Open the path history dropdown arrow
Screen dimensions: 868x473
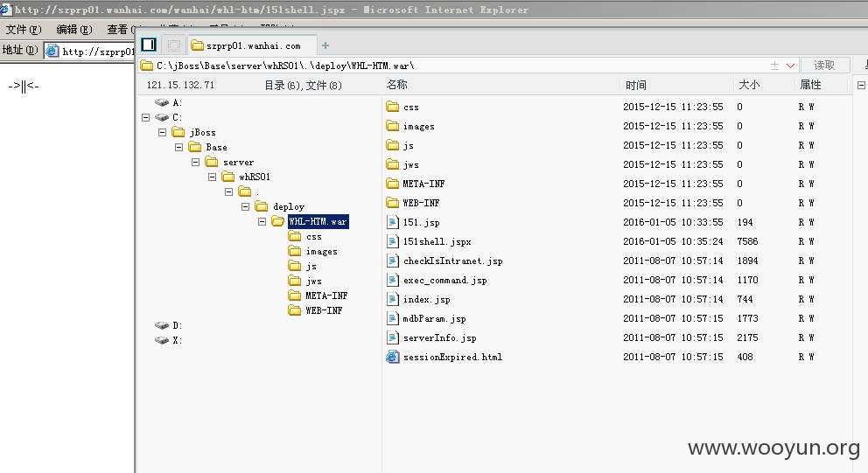pos(790,66)
